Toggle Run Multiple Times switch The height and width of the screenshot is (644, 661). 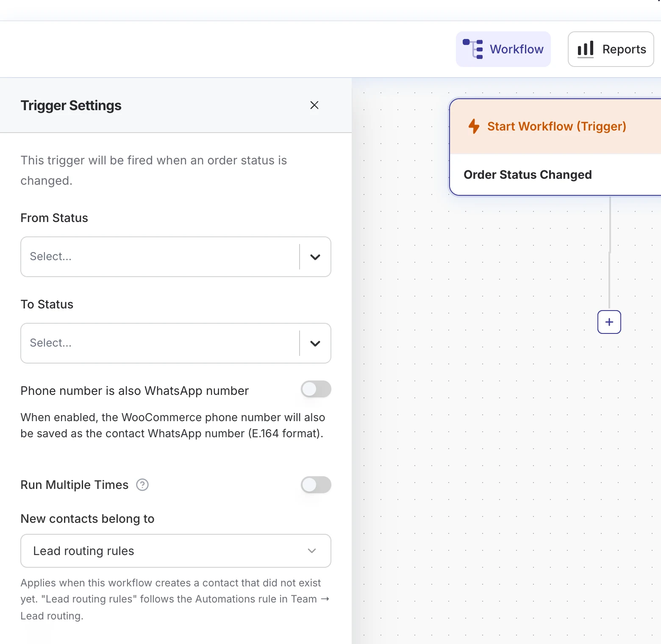click(x=316, y=485)
